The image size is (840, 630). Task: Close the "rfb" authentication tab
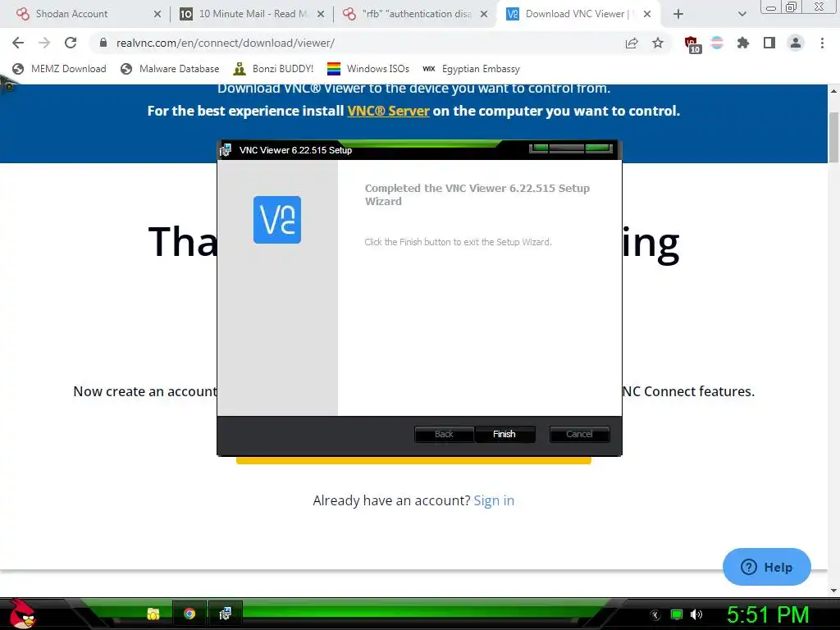(484, 14)
